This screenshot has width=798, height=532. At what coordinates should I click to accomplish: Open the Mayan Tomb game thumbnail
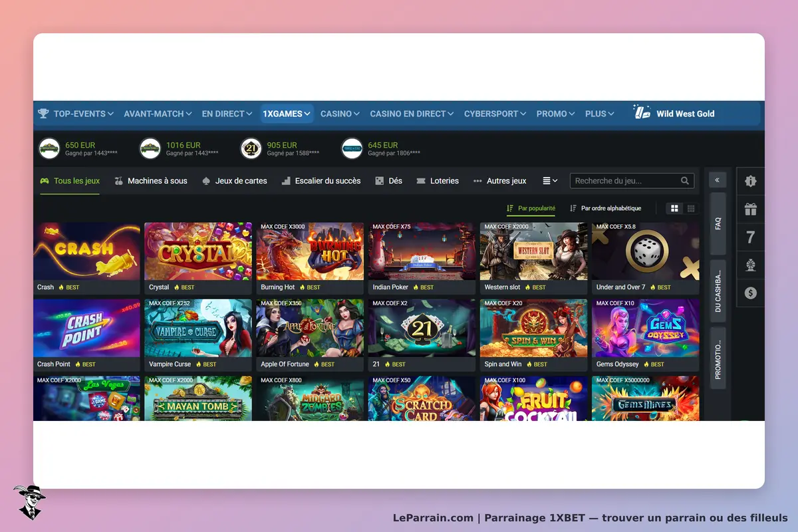point(198,398)
